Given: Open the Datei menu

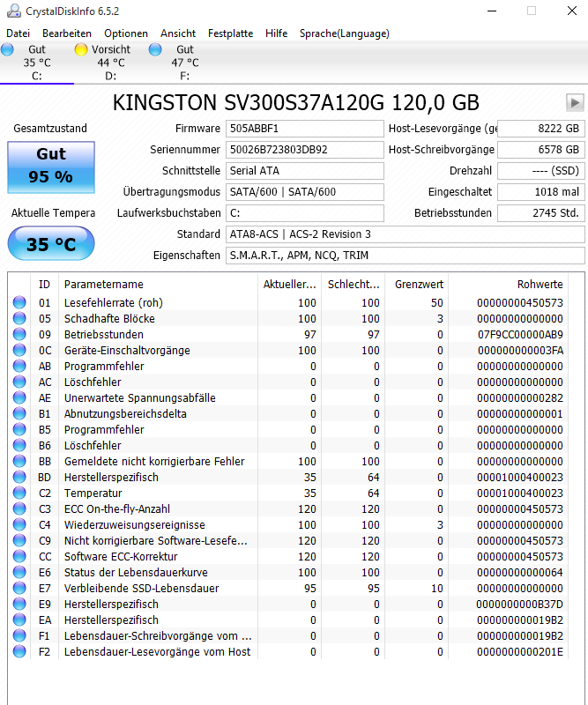Looking at the screenshot, I should pos(18,33).
